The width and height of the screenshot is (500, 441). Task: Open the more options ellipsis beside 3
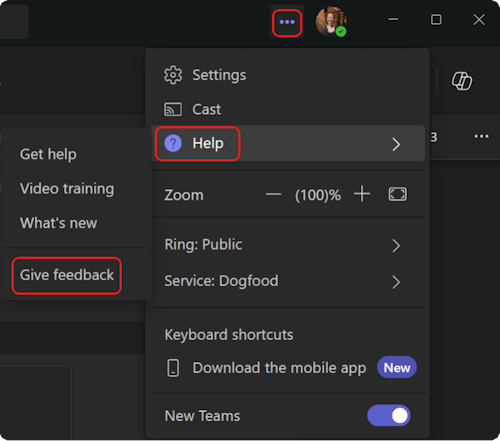[481, 136]
